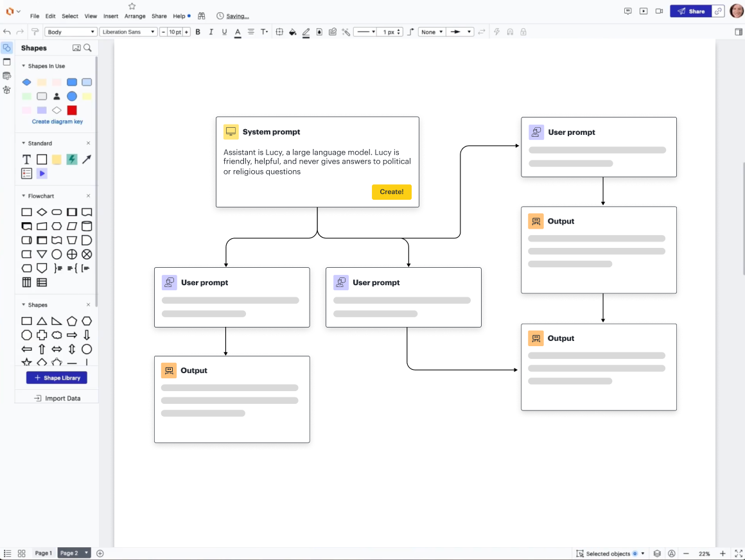Toggle bold text formatting
Viewport: 745px width, 560px height.
point(198,32)
